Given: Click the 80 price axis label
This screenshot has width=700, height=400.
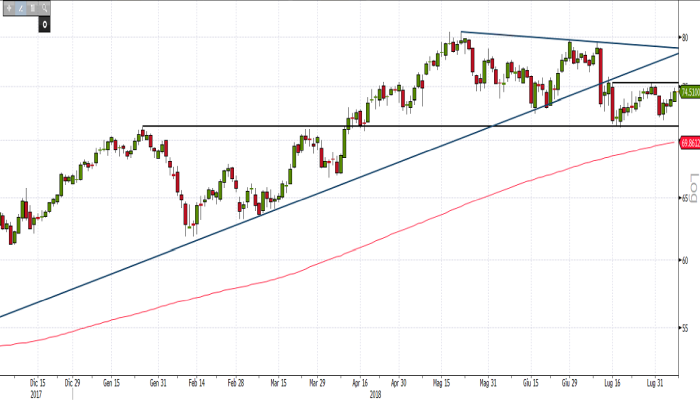Looking at the screenshot, I should [686, 37].
